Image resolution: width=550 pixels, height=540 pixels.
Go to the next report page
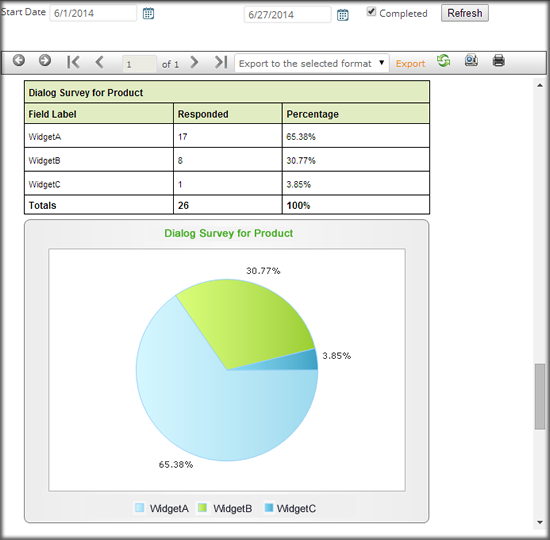(x=194, y=62)
